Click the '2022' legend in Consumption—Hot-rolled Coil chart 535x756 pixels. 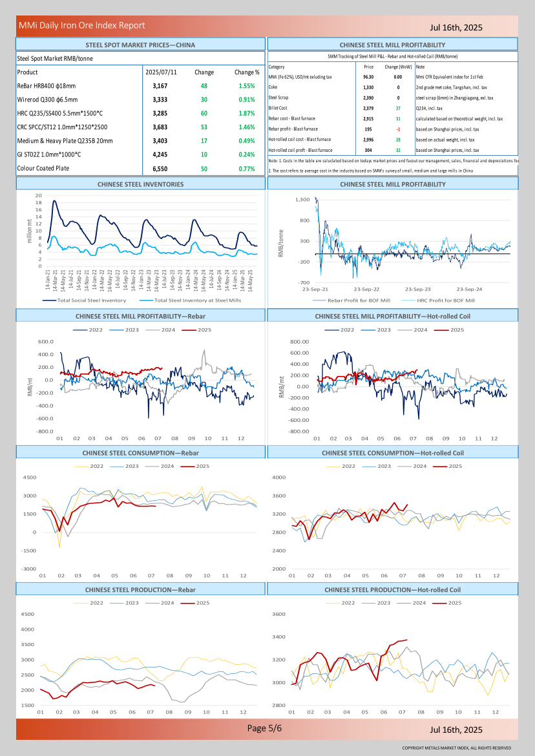pyautogui.click(x=341, y=467)
